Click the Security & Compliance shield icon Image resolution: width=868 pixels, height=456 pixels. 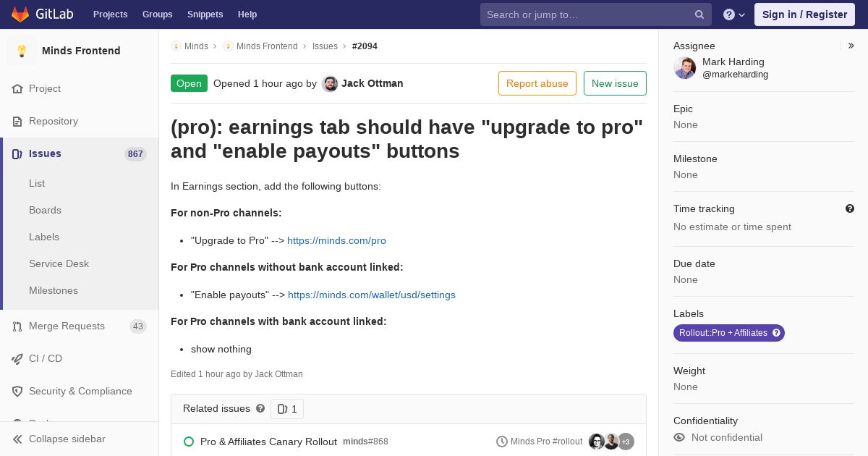17,392
